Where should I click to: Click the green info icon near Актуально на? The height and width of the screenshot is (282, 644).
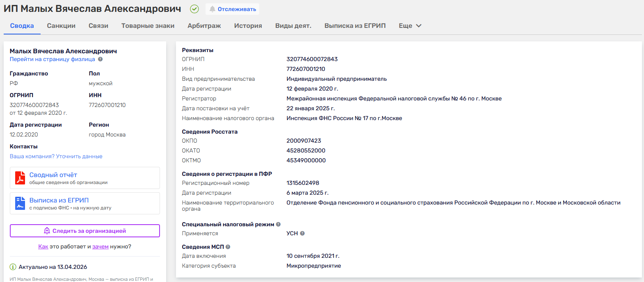[13, 267]
